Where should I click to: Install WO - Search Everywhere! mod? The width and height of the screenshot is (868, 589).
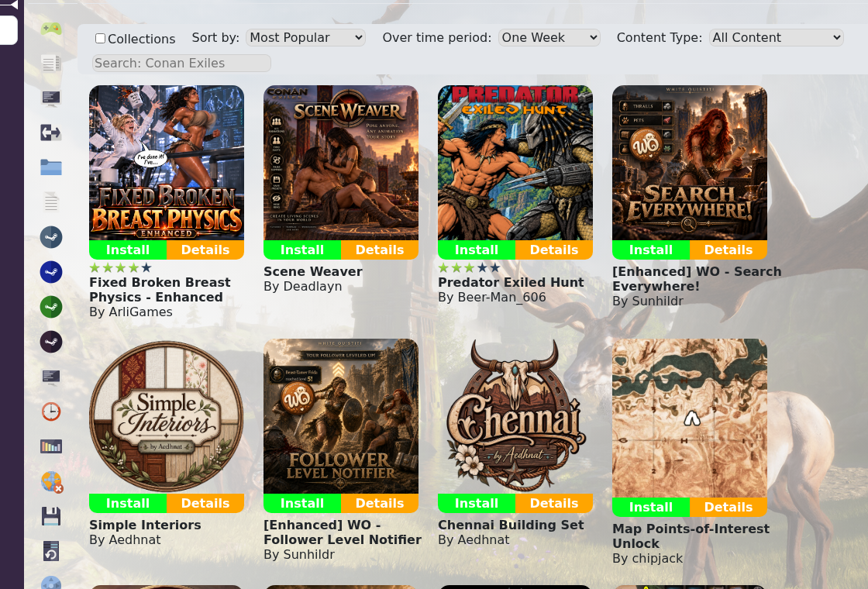click(651, 250)
